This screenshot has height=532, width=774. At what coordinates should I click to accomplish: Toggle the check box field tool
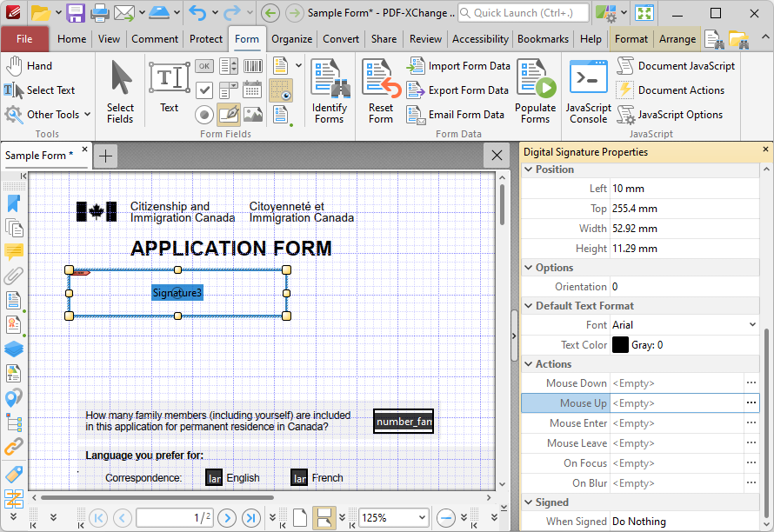pos(204,90)
